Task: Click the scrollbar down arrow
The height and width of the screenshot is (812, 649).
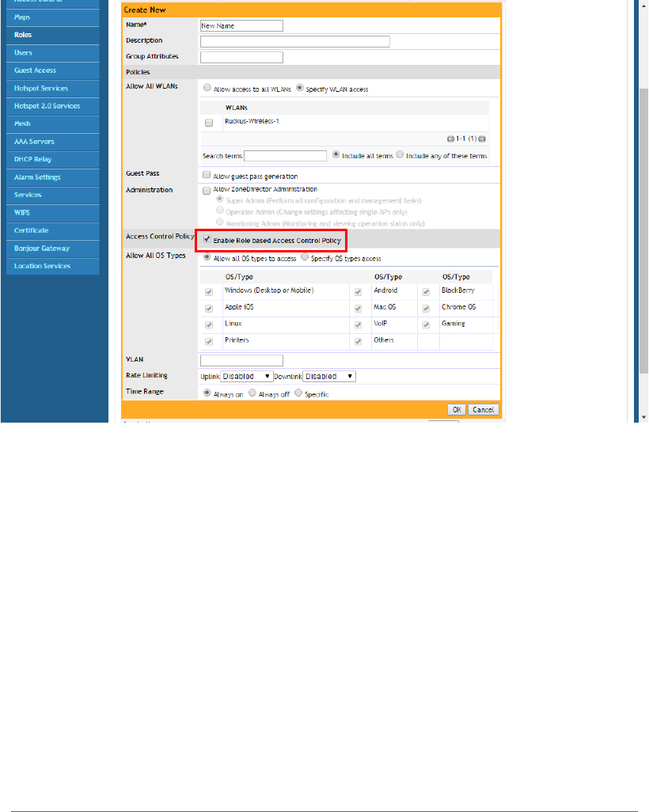Action: pos(643,417)
